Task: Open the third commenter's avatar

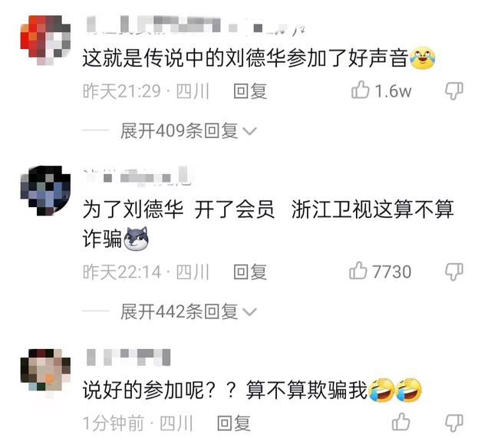Action: pyautogui.click(x=45, y=374)
